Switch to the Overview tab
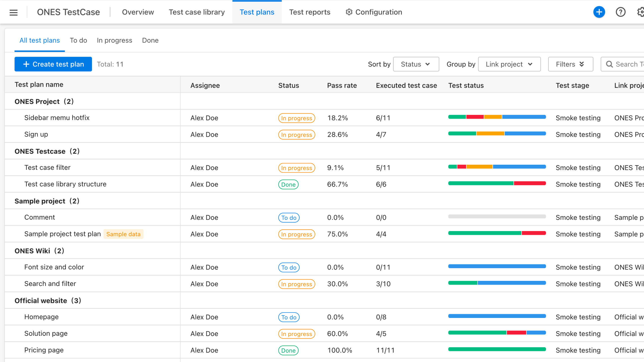 (x=138, y=12)
